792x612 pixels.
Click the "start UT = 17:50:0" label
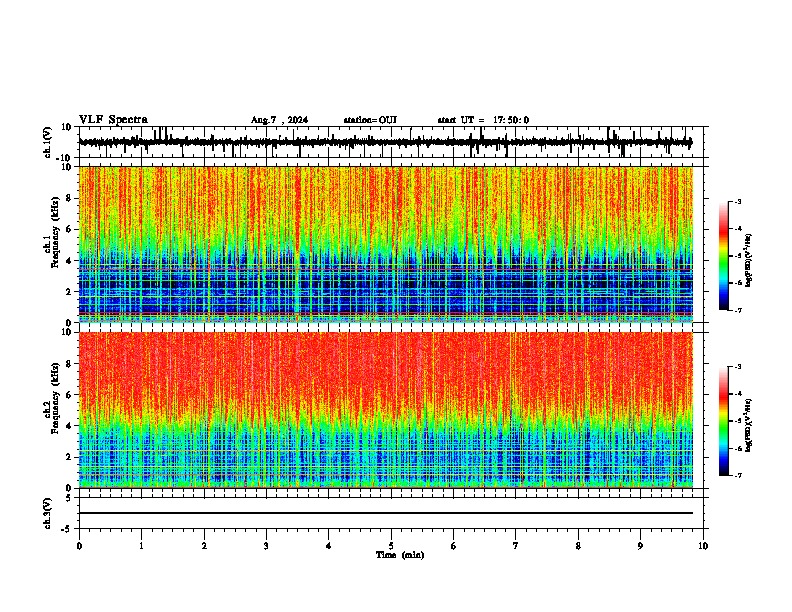tap(483, 120)
